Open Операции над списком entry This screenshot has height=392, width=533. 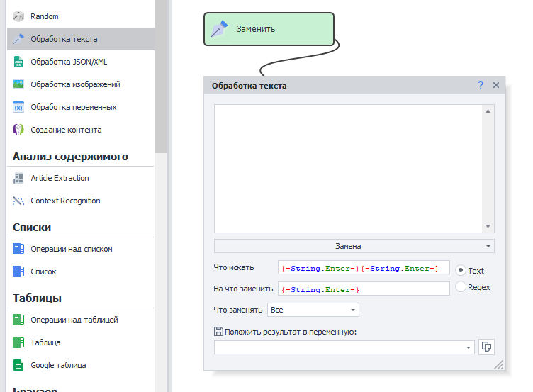81,249
